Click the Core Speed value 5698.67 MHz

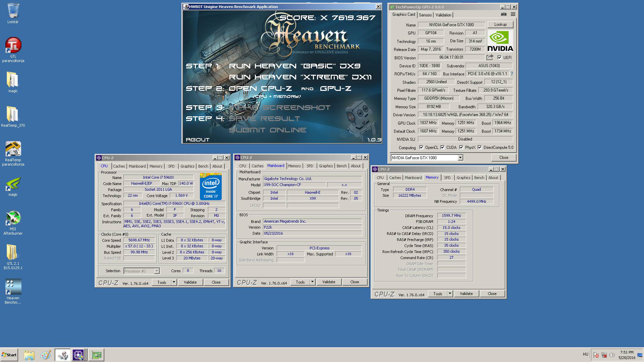click(x=139, y=240)
